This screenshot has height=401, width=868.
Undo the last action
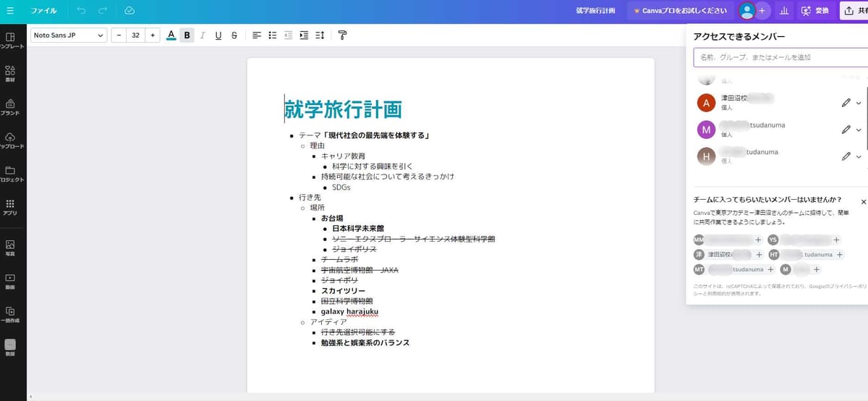[81, 11]
